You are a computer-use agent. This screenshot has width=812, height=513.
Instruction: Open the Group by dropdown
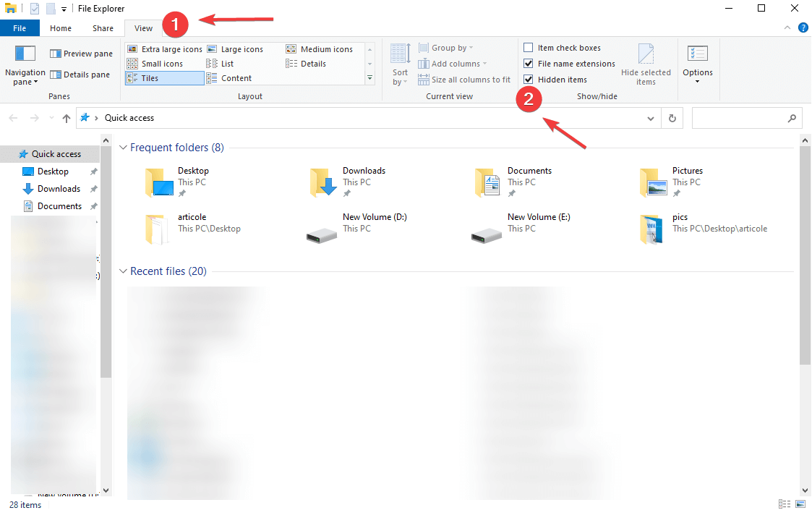446,48
